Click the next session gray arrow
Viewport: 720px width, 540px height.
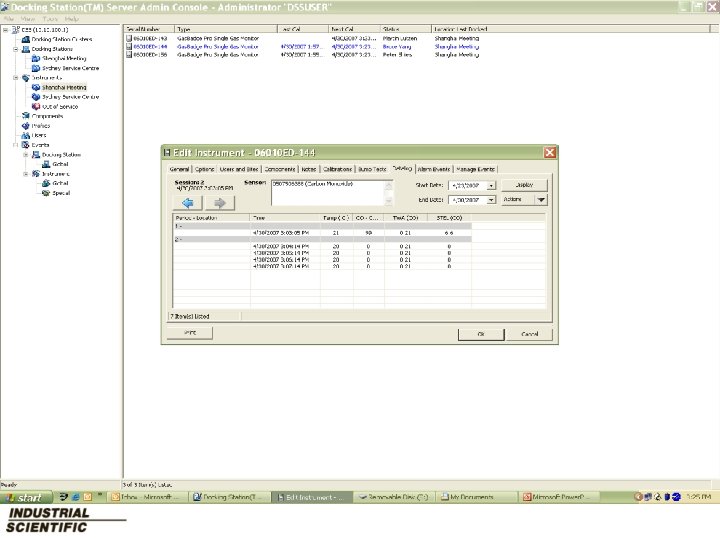(220, 202)
